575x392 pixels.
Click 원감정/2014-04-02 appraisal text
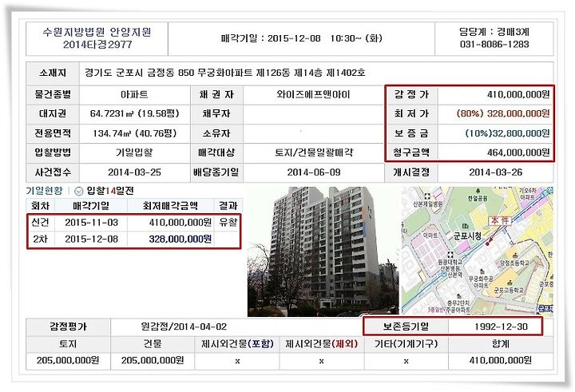pyautogui.click(x=184, y=327)
